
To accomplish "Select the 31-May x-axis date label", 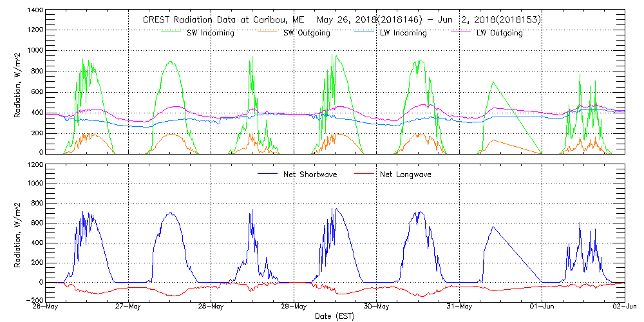I will click(460, 307).
